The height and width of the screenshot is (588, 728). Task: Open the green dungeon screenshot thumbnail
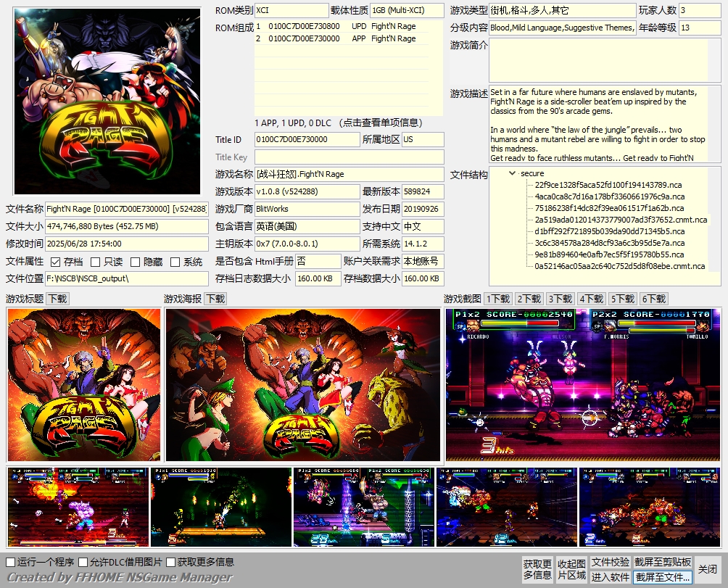point(221,507)
